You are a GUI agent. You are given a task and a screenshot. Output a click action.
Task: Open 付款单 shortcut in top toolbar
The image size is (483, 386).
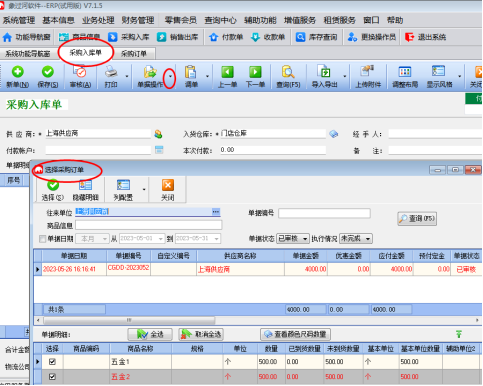(226, 37)
